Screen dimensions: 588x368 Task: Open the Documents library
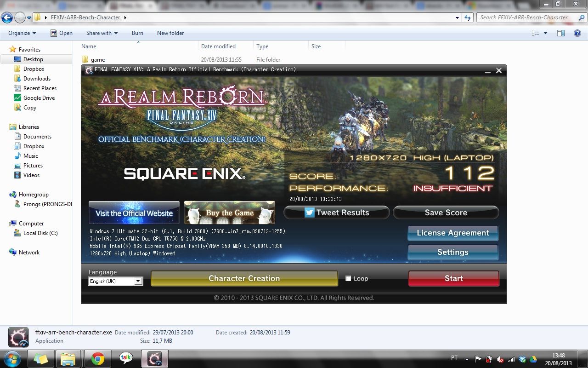tap(37, 136)
